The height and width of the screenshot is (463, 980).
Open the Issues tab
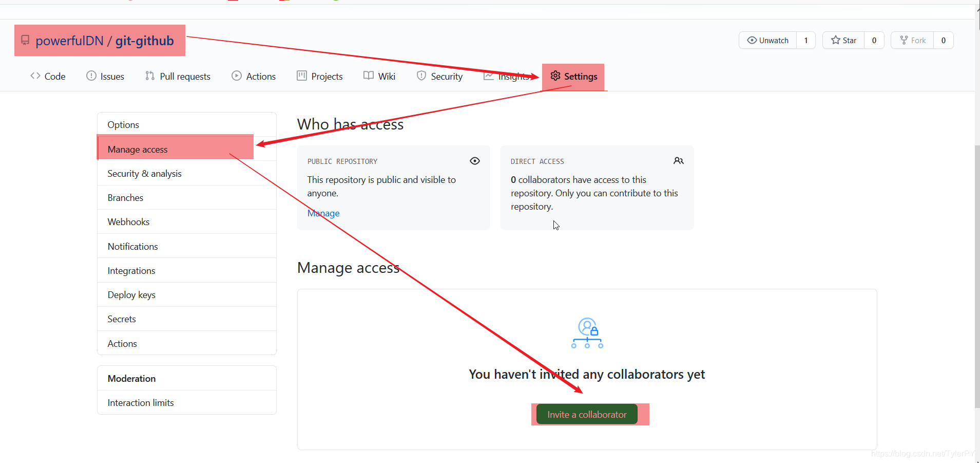[x=105, y=76]
